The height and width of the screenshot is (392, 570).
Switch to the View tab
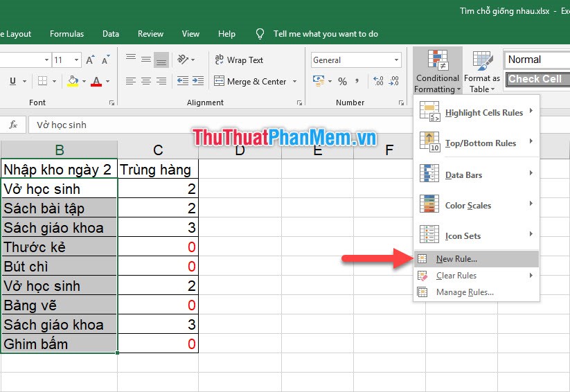tap(191, 34)
